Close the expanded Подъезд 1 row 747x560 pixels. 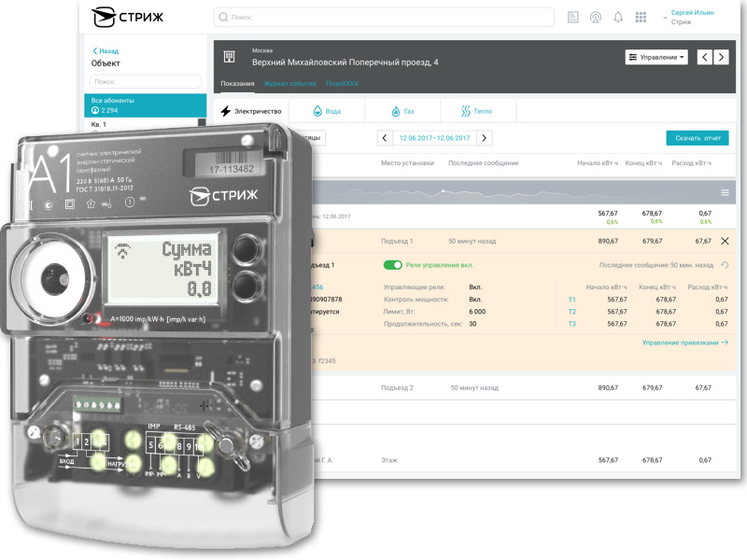pos(725,241)
